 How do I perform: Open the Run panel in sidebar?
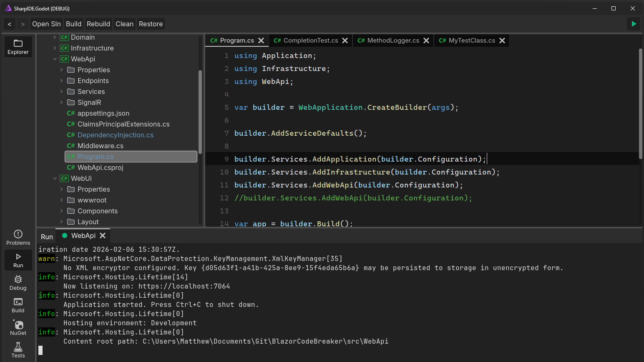tap(18, 260)
